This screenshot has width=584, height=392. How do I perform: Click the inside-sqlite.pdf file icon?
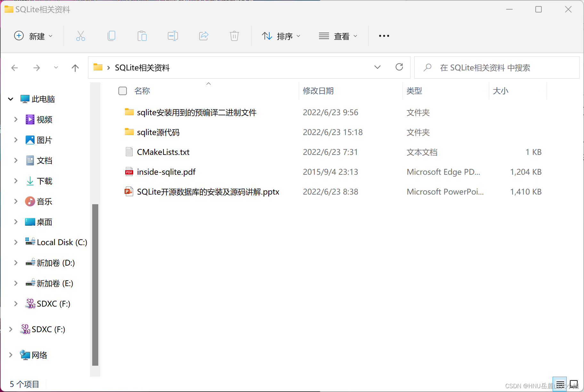[x=129, y=172]
